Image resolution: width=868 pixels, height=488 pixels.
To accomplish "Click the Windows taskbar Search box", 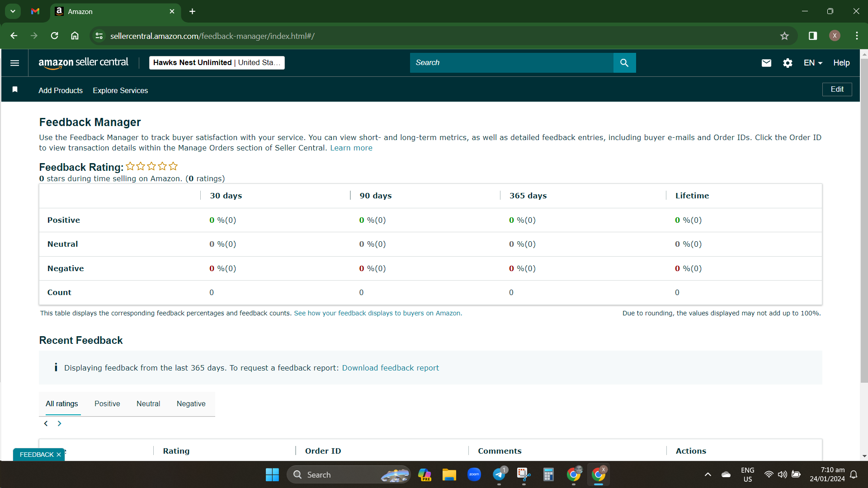I will (x=349, y=474).
